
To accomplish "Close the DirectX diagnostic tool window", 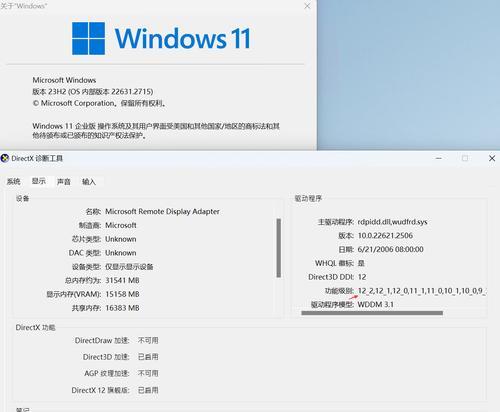I will (492, 158).
